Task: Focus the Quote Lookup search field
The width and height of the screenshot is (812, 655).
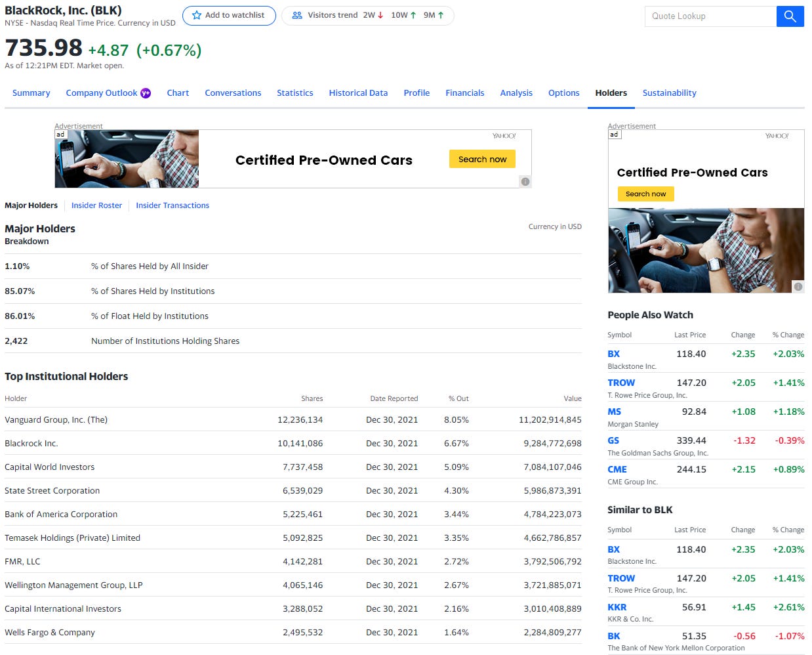Action: click(711, 16)
